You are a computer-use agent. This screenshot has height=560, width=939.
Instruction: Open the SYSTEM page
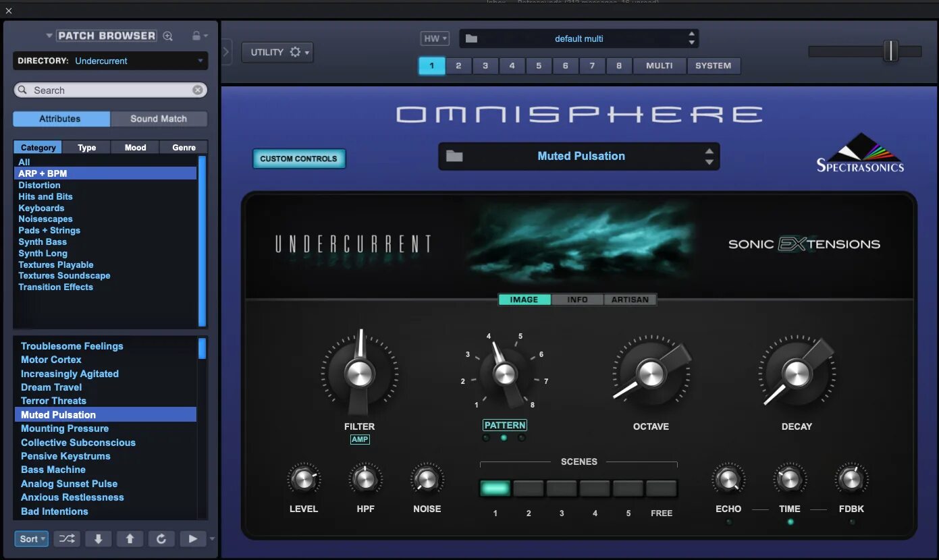point(714,65)
